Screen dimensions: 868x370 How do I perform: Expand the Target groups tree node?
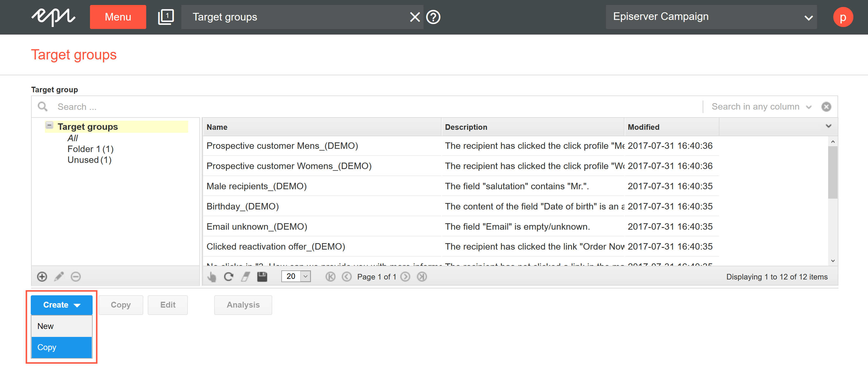50,126
